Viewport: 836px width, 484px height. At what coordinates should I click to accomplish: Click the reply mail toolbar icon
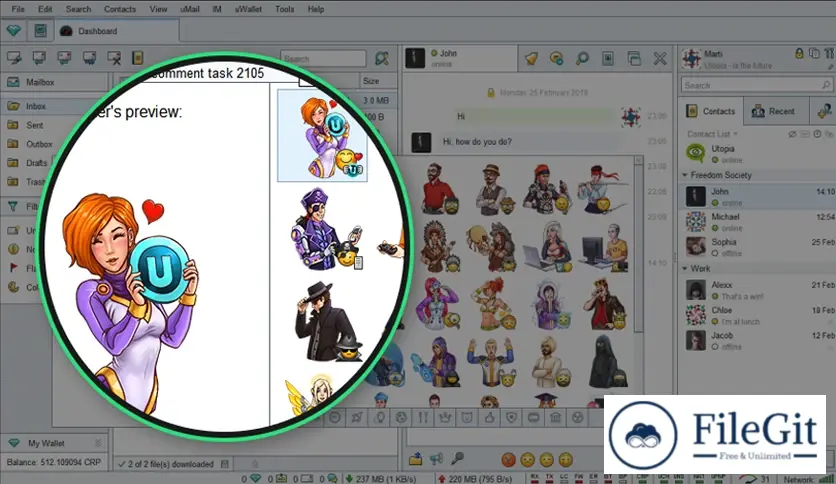(39, 58)
